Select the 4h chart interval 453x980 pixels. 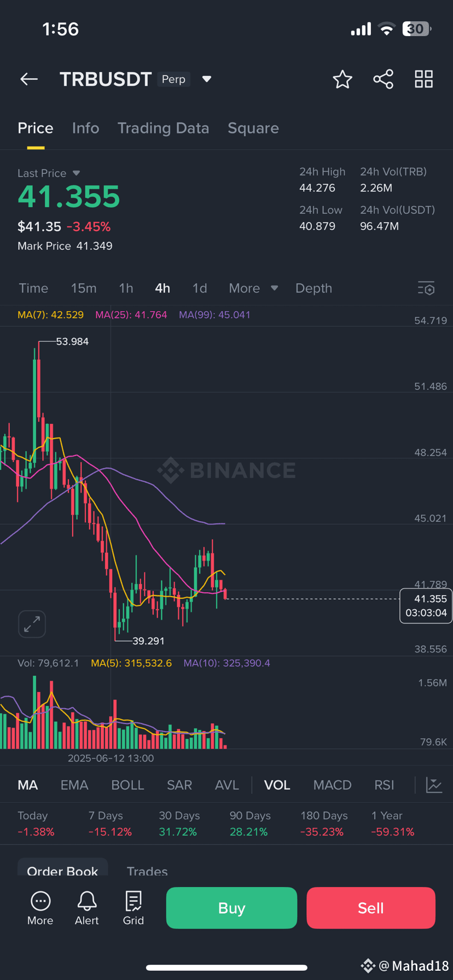[162, 288]
